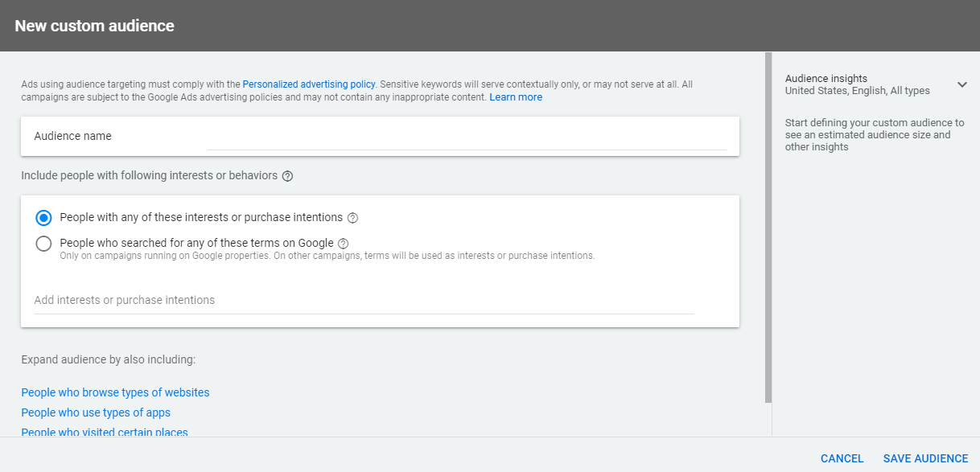The width and height of the screenshot is (980, 472).
Task: Click the vertical scrollbar of the form
Action: [x=768, y=225]
